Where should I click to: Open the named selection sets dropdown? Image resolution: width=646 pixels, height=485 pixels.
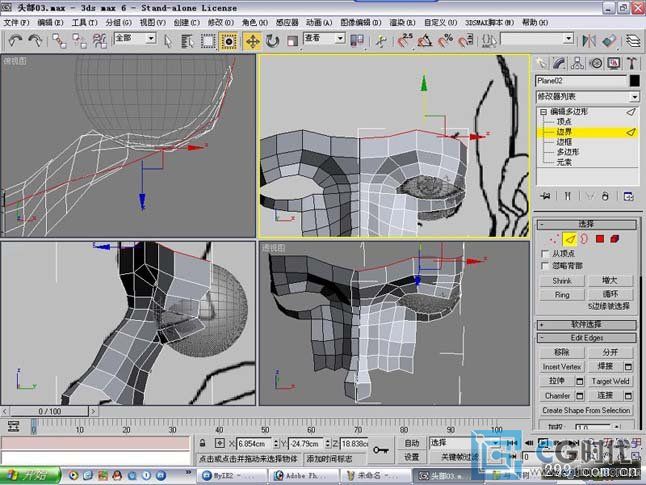pos(569,39)
